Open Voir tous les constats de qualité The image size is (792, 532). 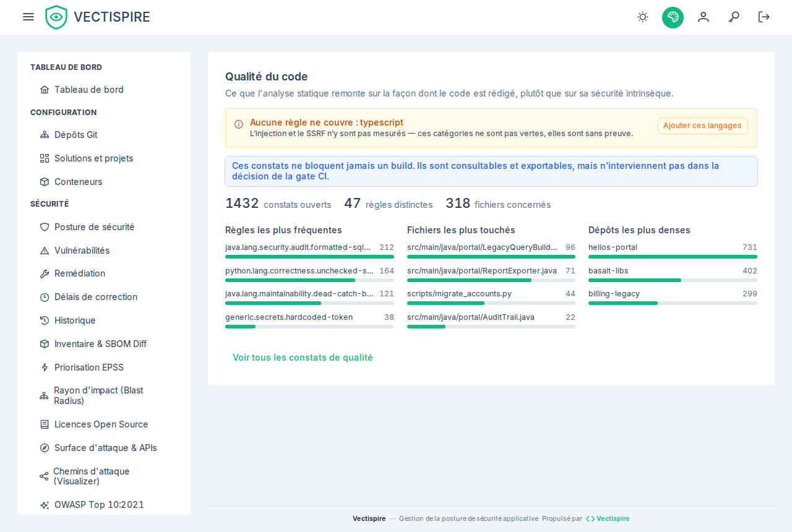point(303,358)
